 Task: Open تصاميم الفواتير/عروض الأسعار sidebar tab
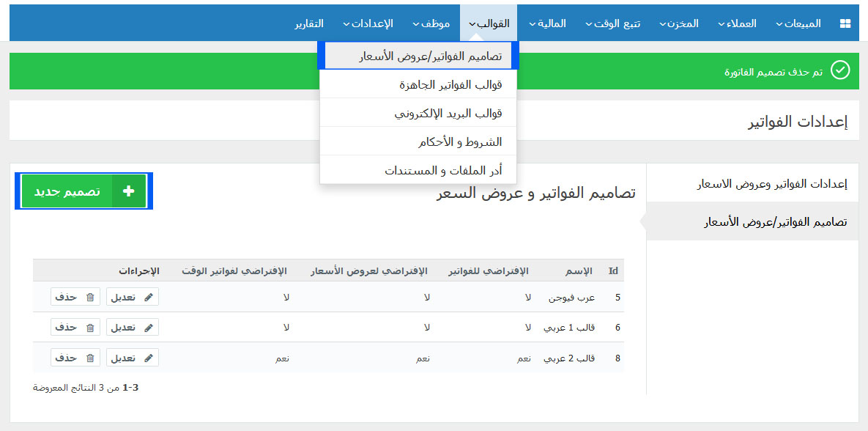[753, 221]
